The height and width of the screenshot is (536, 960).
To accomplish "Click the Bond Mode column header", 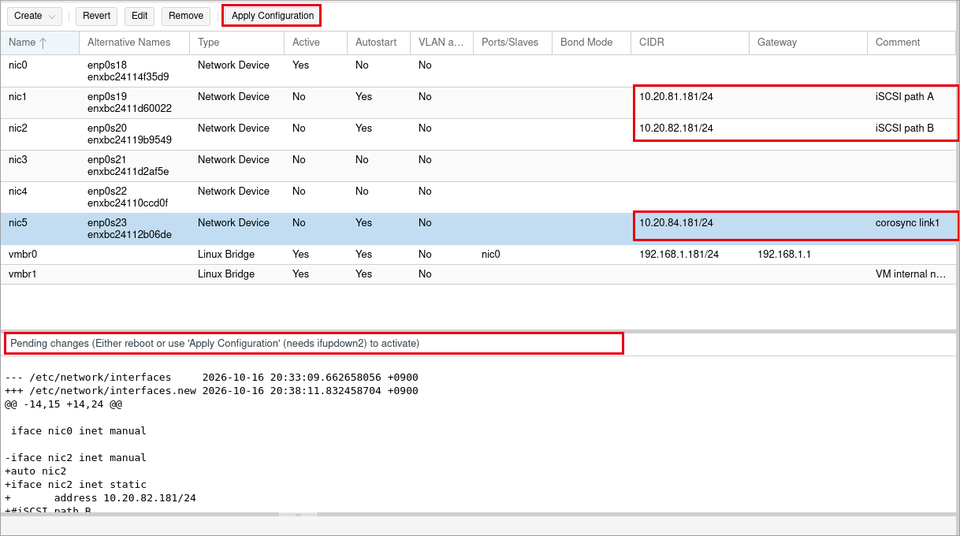I will 591,42.
